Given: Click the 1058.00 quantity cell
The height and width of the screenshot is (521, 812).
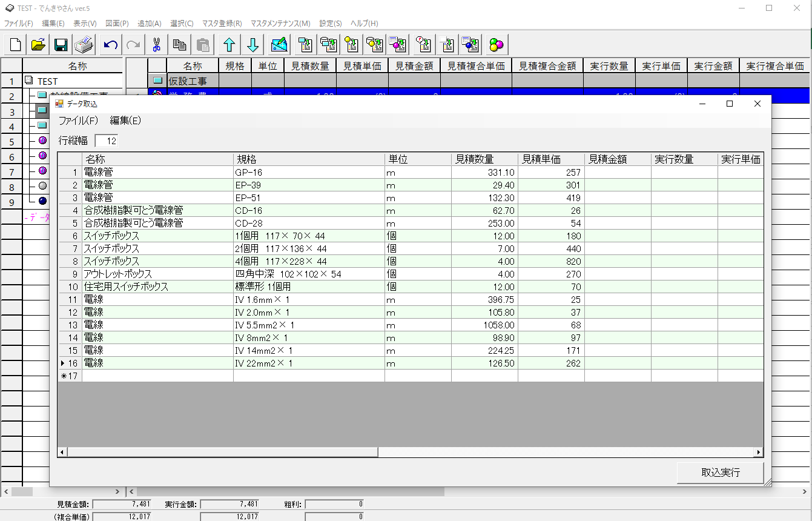Looking at the screenshot, I should [x=484, y=325].
